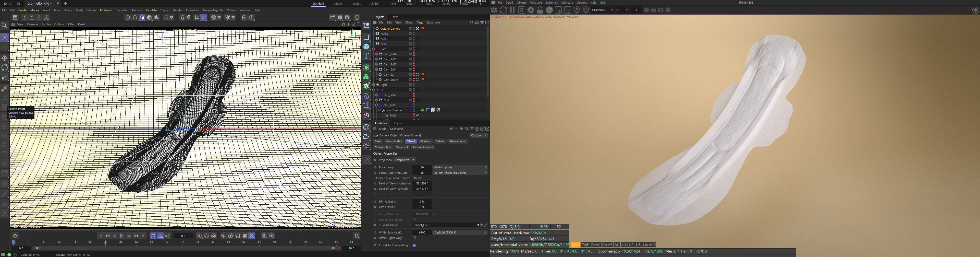Image resolution: width=980 pixels, height=257 pixels.
Task: Open the Daylight (6500 K) white balance dropdown
Action: (460, 232)
